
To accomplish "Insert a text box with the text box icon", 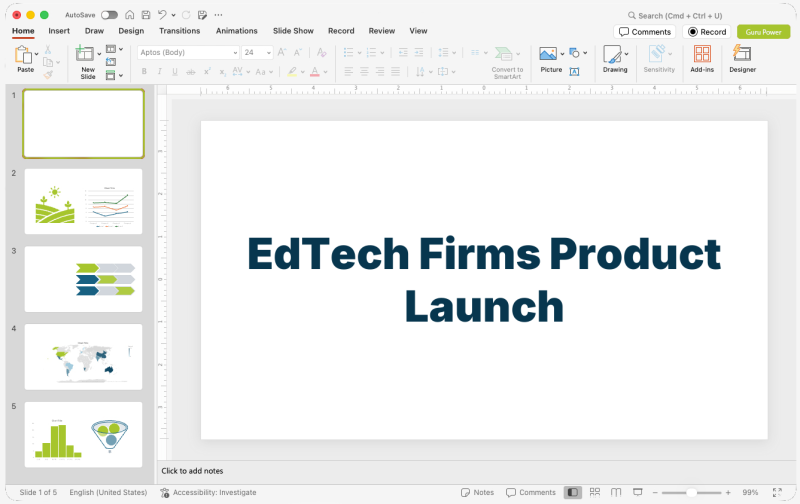I will tap(574, 71).
